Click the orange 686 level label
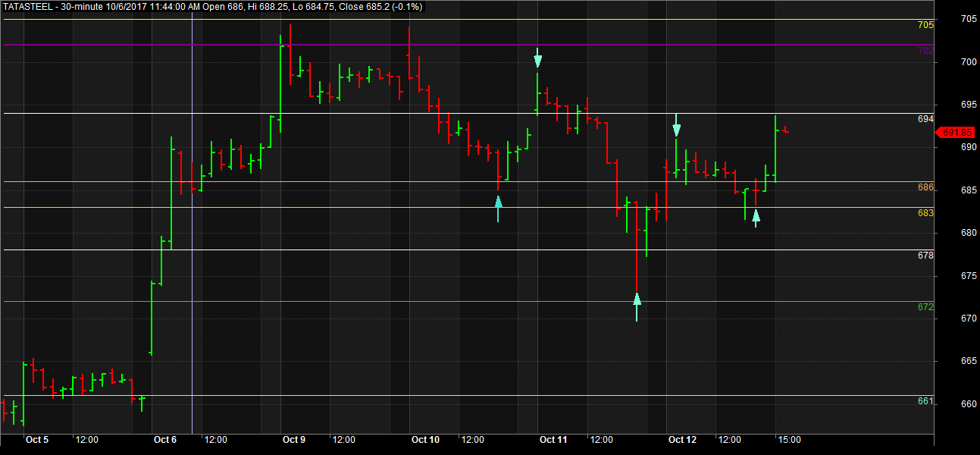Image resolution: width=980 pixels, height=455 pixels. point(925,187)
